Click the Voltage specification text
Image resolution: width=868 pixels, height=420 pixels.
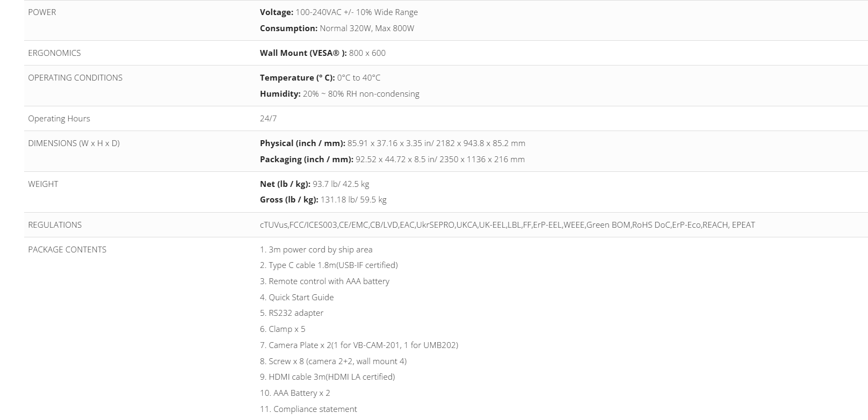[338, 12]
